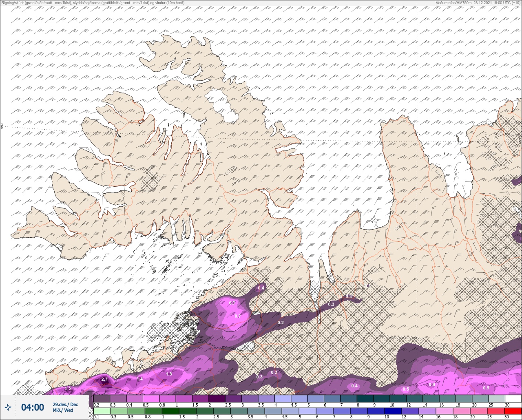522x420 pixels.
Task: Select the darkest purple upper-legend swatch labelled 2
Action: [217, 398]
